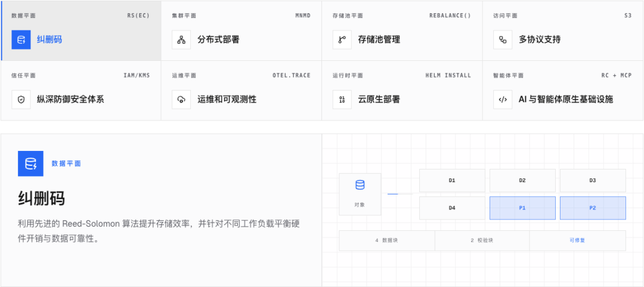
Task: Click the large blue database icon beside 数据平面
Action: pyautogui.click(x=30, y=163)
